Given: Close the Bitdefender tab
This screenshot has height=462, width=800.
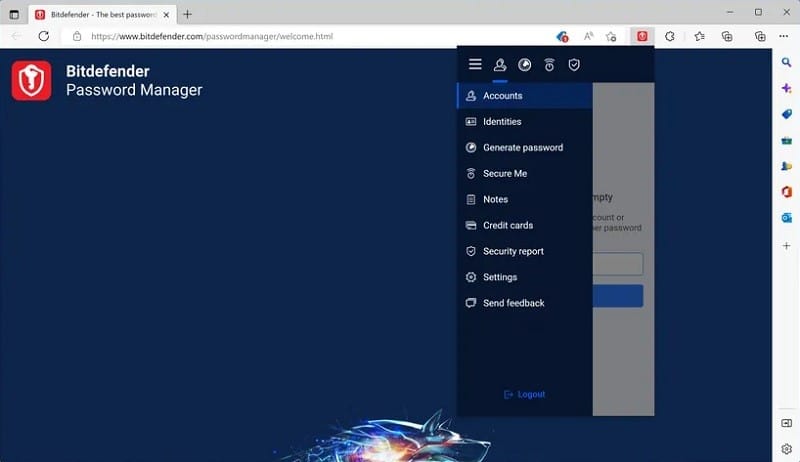Looking at the screenshot, I should [166, 15].
